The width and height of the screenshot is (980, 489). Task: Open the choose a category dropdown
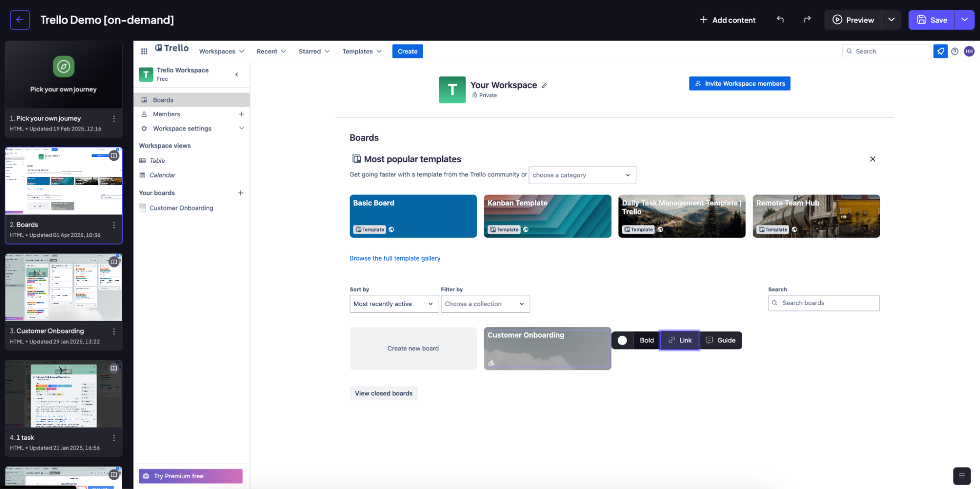582,175
